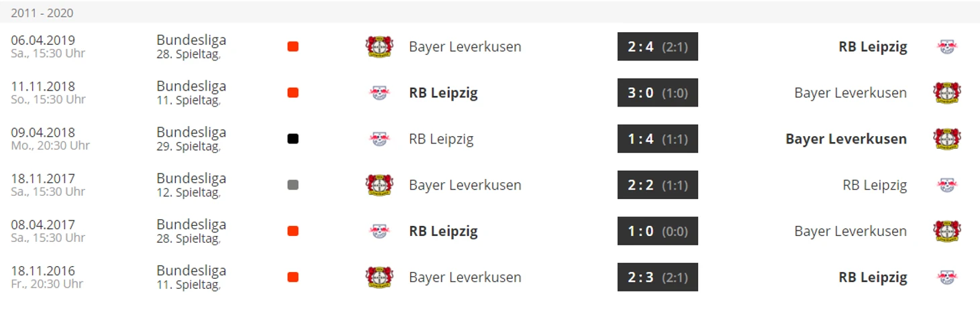Click RB Leipzig logo in 11.11.2018 home row
The width and height of the screenshot is (980, 311).
(x=379, y=92)
